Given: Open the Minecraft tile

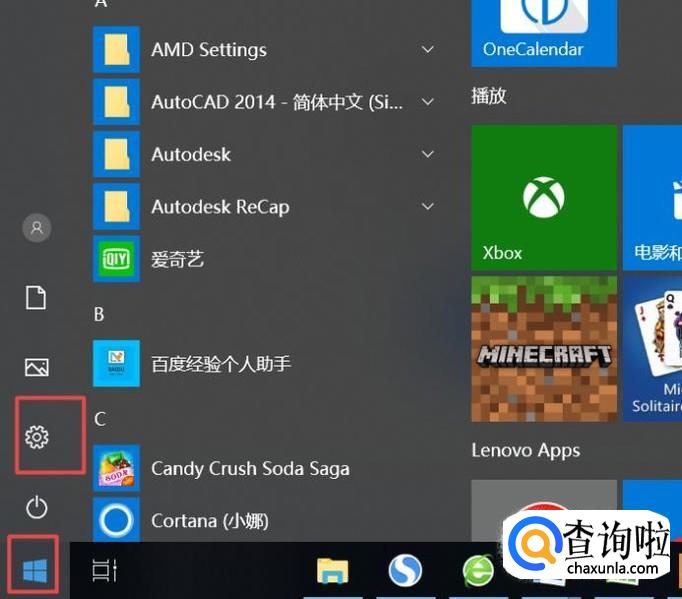Looking at the screenshot, I should coord(544,348).
